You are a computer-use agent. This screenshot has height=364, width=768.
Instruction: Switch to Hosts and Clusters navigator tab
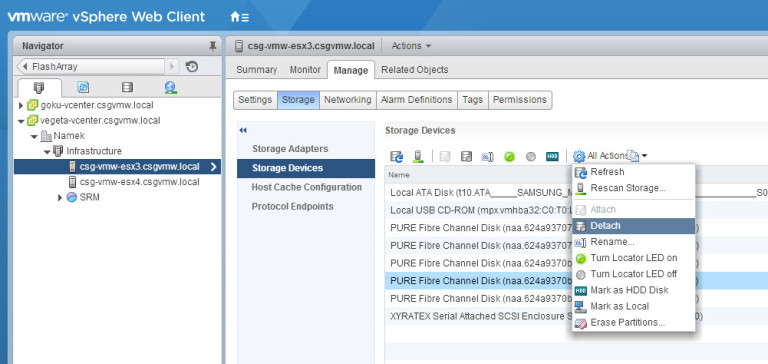coord(39,88)
